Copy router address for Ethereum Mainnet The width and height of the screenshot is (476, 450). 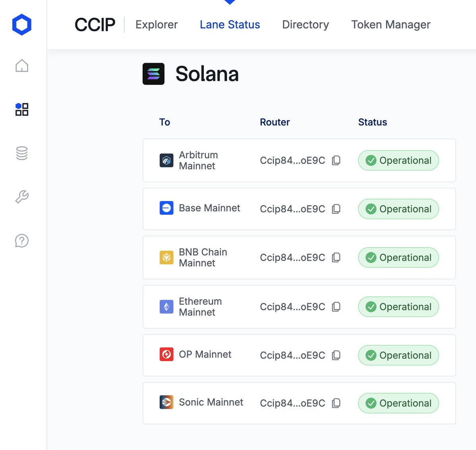pyautogui.click(x=336, y=306)
